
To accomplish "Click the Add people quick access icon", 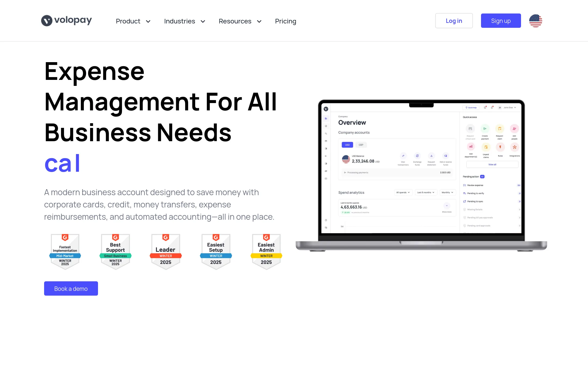I will coord(514,129).
